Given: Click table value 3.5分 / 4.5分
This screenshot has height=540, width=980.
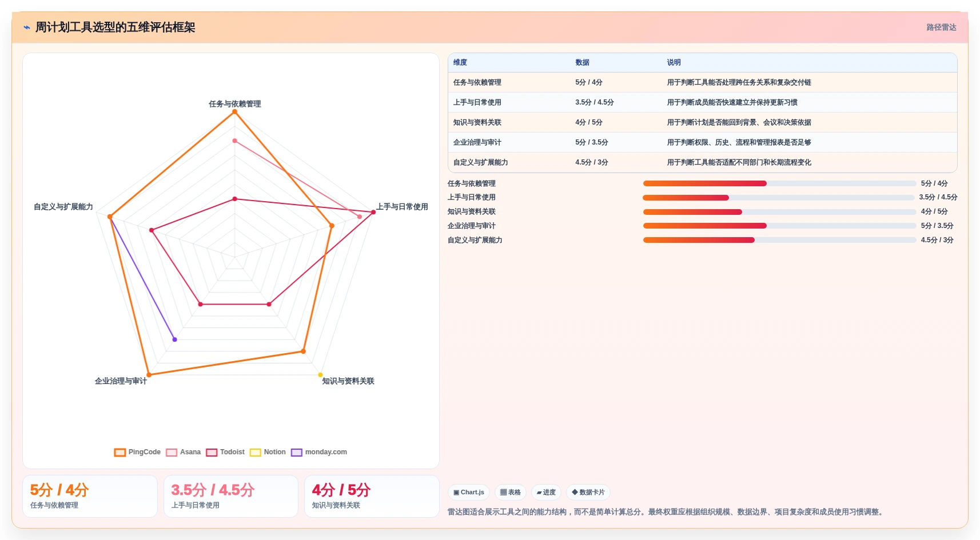Looking at the screenshot, I should coord(595,102).
